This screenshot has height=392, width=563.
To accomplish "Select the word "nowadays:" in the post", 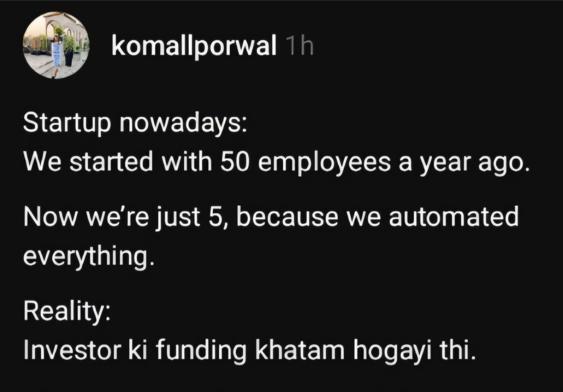I will [x=183, y=123].
